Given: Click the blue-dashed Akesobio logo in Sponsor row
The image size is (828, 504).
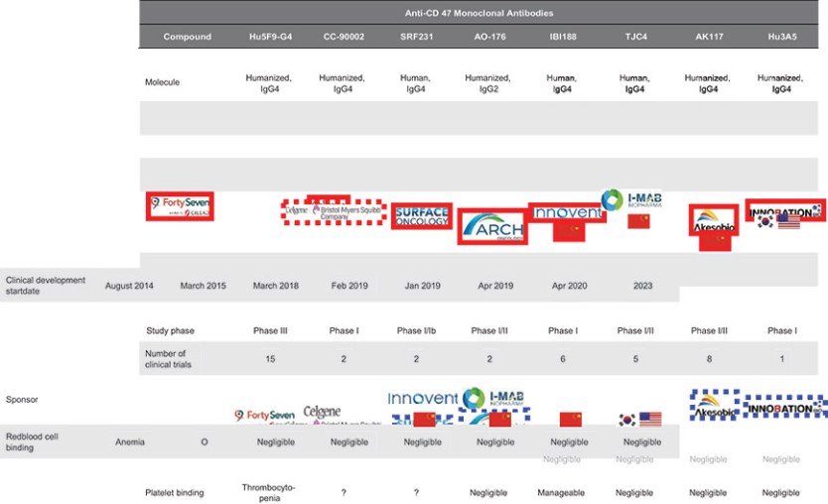Looking at the screenshot, I should [x=715, y=405].
